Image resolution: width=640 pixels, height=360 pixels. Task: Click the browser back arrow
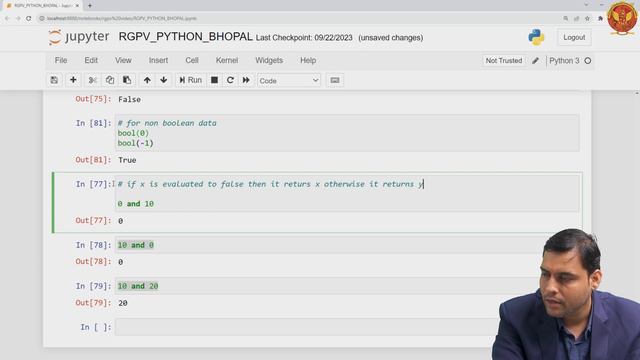point(7,18)
